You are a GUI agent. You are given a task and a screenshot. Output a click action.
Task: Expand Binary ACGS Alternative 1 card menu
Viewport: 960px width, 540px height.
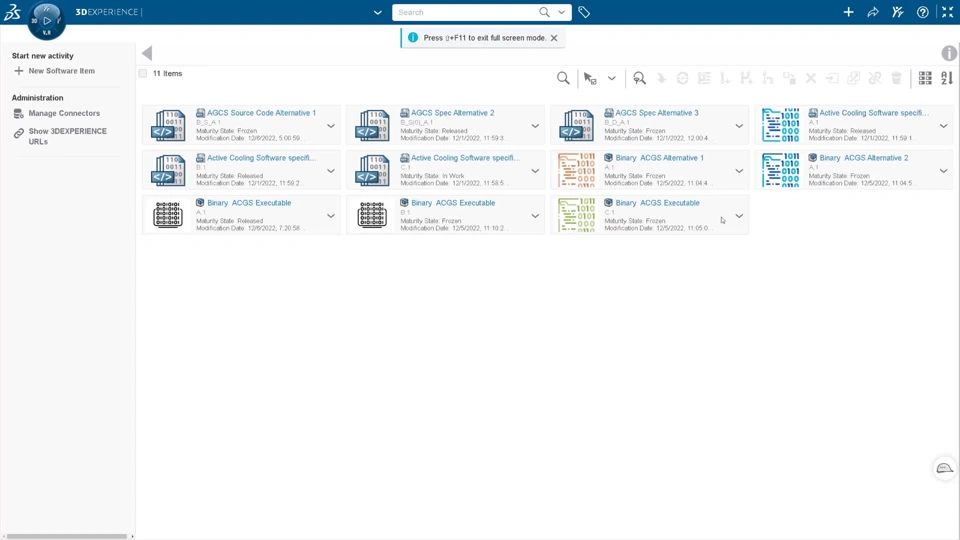739,171
